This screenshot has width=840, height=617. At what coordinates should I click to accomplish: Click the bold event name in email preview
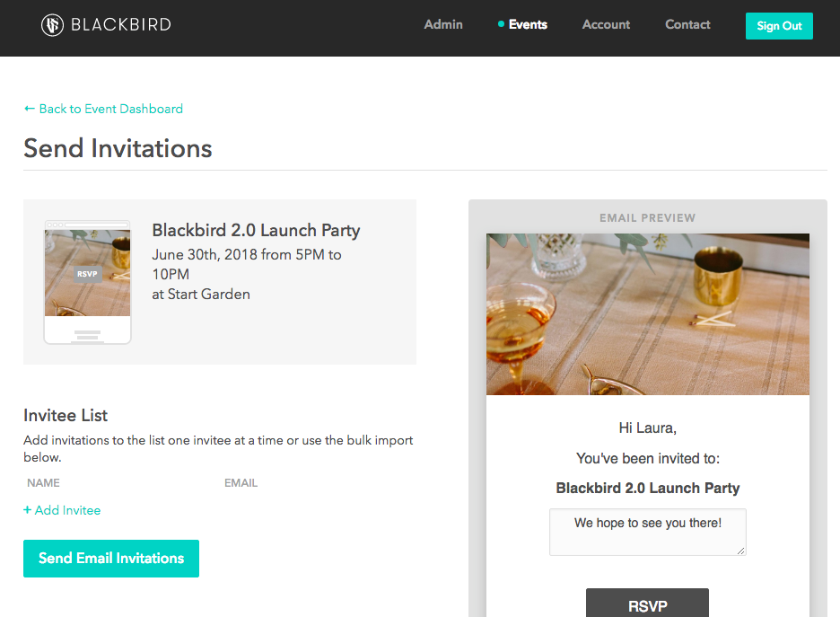648,489
